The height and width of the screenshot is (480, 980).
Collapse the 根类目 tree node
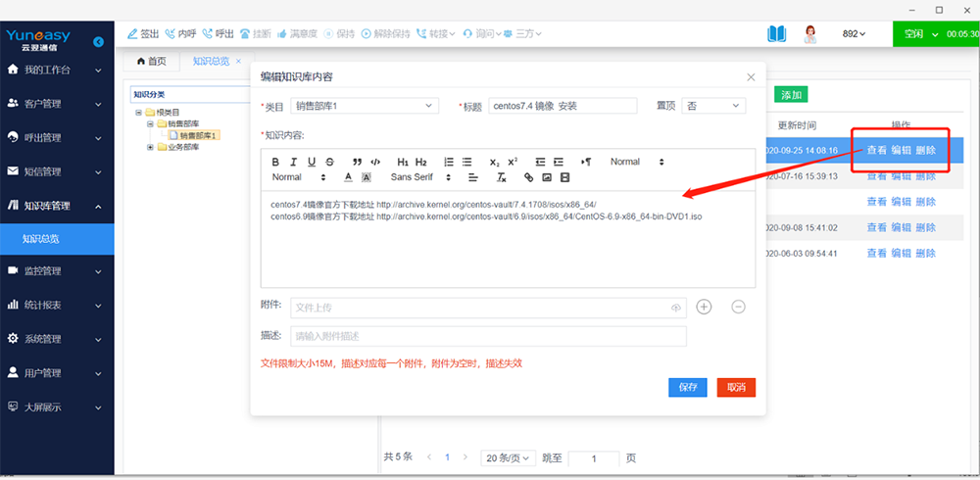(x=138, y=113)
